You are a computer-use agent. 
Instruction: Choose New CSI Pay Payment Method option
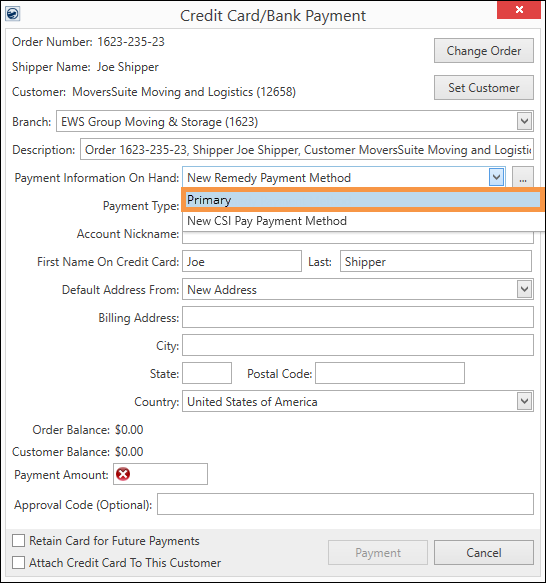click(362, 221)
